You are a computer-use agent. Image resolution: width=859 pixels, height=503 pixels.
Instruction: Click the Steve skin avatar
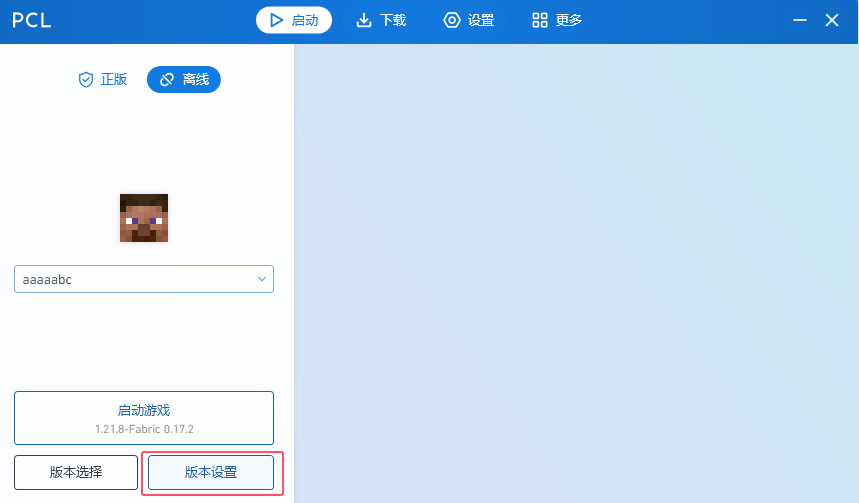click(x=144, y=218)
